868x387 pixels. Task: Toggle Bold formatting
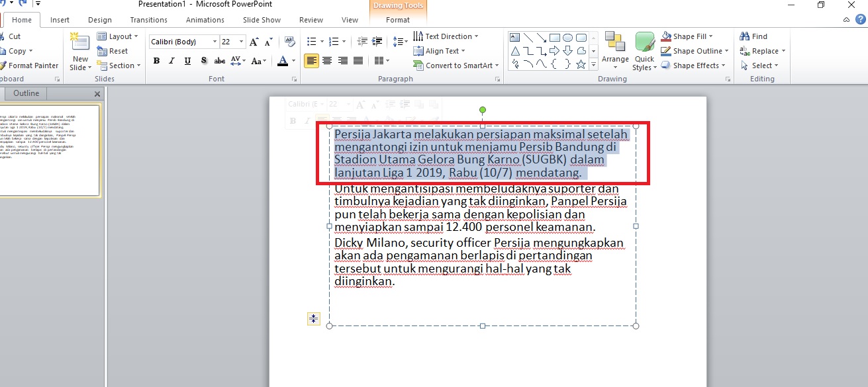157,61
